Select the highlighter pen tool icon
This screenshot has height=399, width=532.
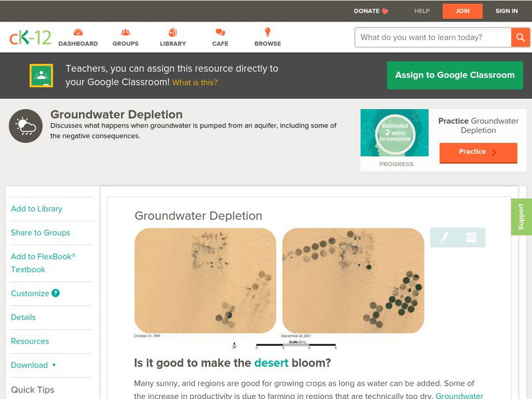point(444,237)
